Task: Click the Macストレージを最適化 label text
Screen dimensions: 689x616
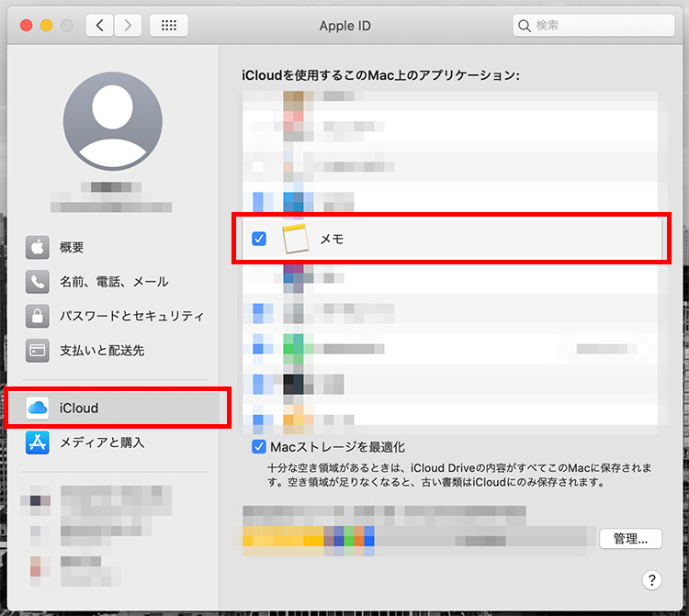Action: pyautogui.click(x=337, y=447)
